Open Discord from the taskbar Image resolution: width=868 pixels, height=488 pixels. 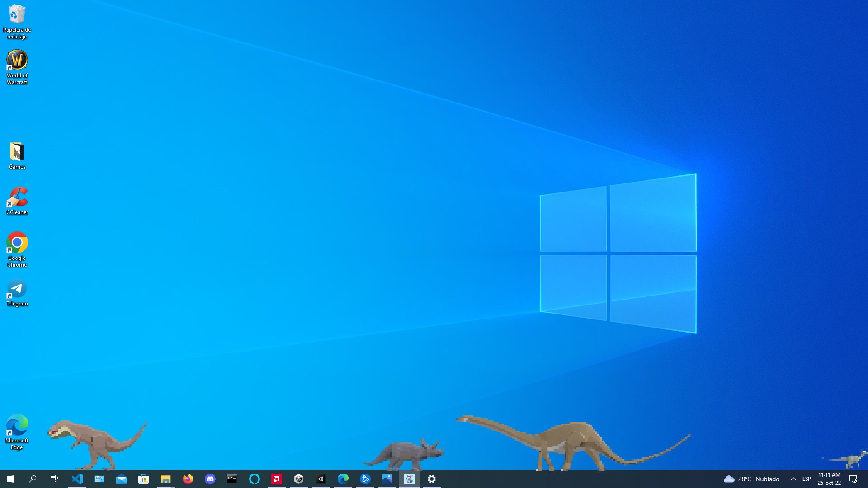tap(210, 479)
